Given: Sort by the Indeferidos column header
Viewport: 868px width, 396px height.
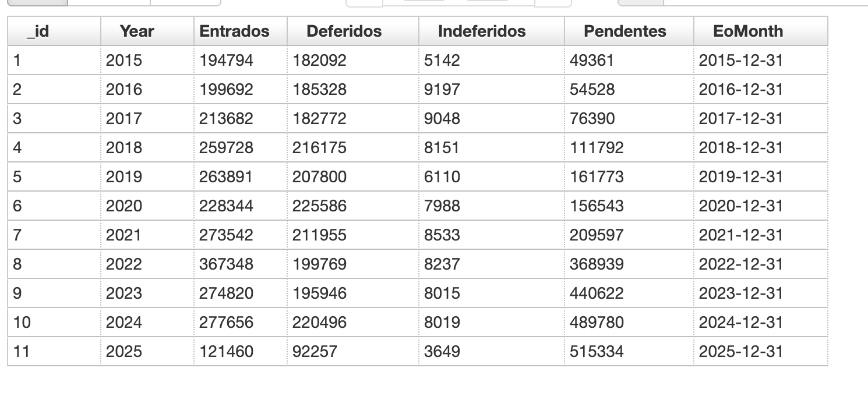Looking at the screenshot, I should [482, 31].
